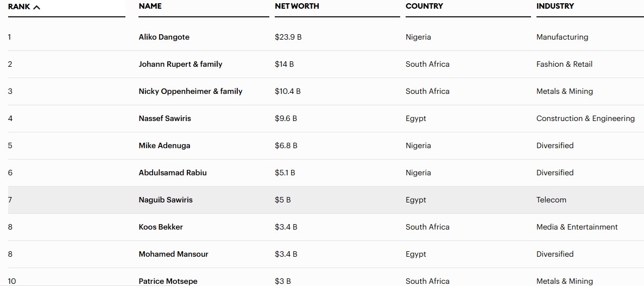Click the Construction & Engineering cell
644x286 pixels.
click(585, 118)
